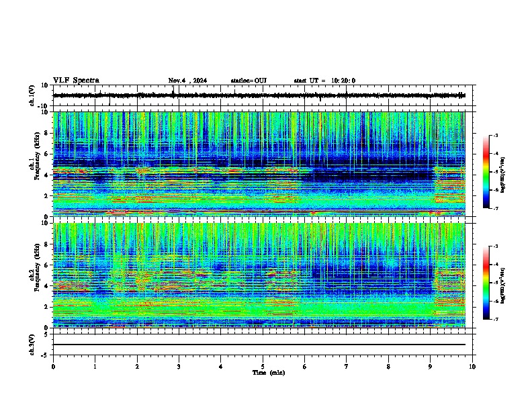Click the "-4" label on ch.2 color bar
The height and width of the screenshot is (411, 532).
click(496, 265)
